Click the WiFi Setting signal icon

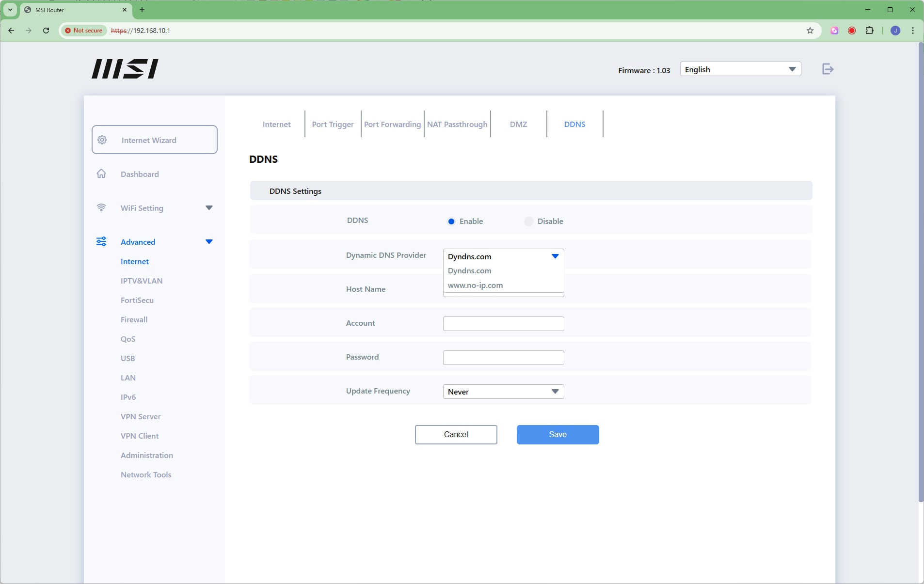(x=101, y=208)
